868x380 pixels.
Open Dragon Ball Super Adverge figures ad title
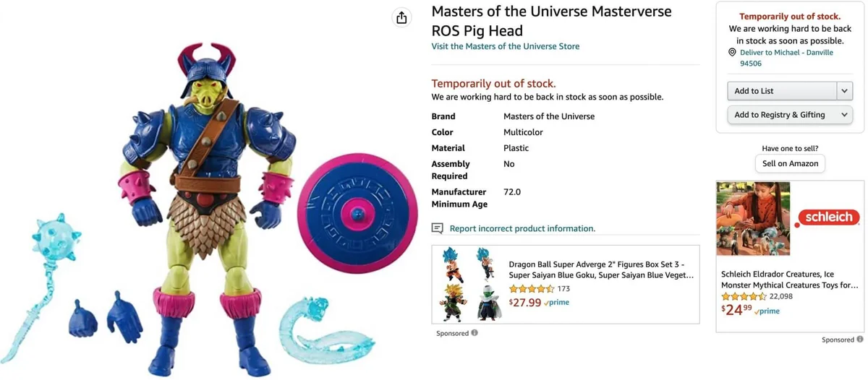click(601, 269)
